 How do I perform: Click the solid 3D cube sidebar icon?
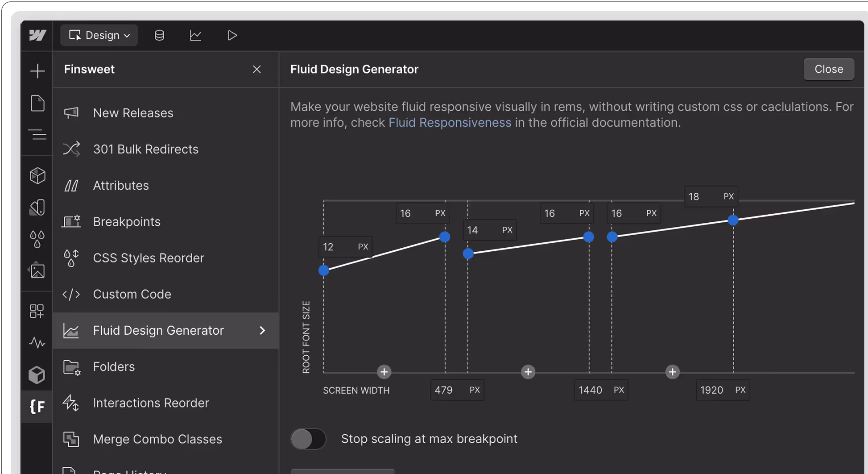click(x=37, y=375)
